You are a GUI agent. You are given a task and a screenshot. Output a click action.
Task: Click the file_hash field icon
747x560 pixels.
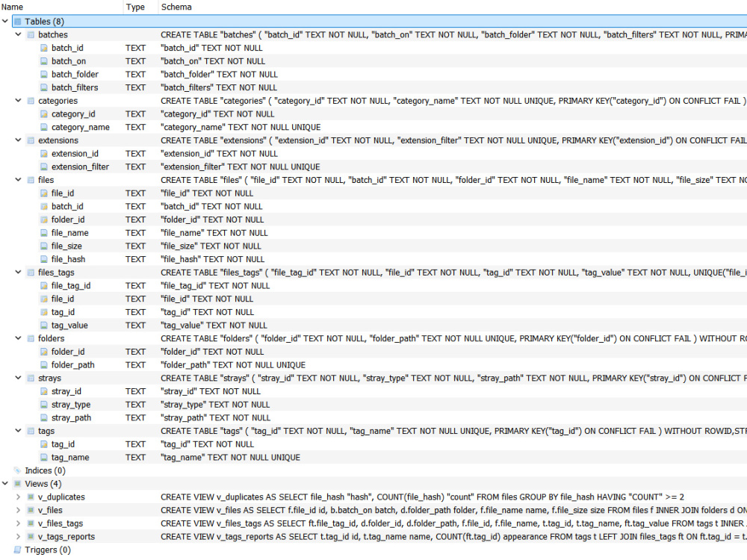44,259
